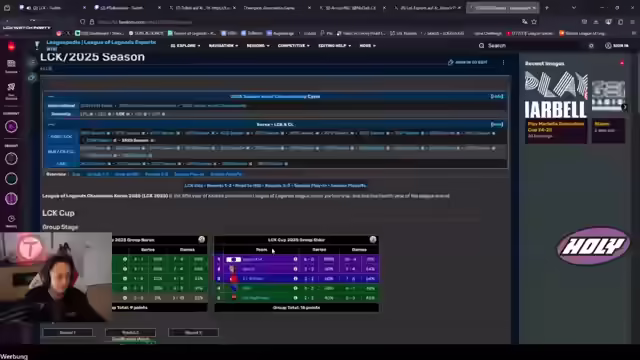
Task: Click the first Round button below tables
Action: pos(68,333)
